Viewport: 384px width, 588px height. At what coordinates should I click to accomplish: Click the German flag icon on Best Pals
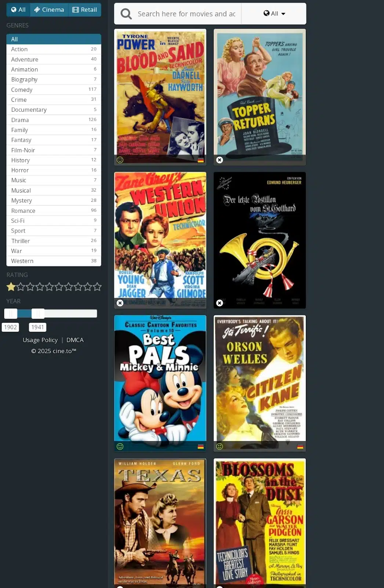200,447
